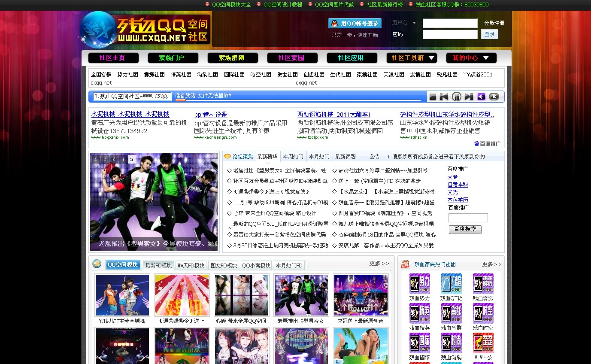Click the username input field
The height and width of the screenshot is (364, 591).
(450, 23)
